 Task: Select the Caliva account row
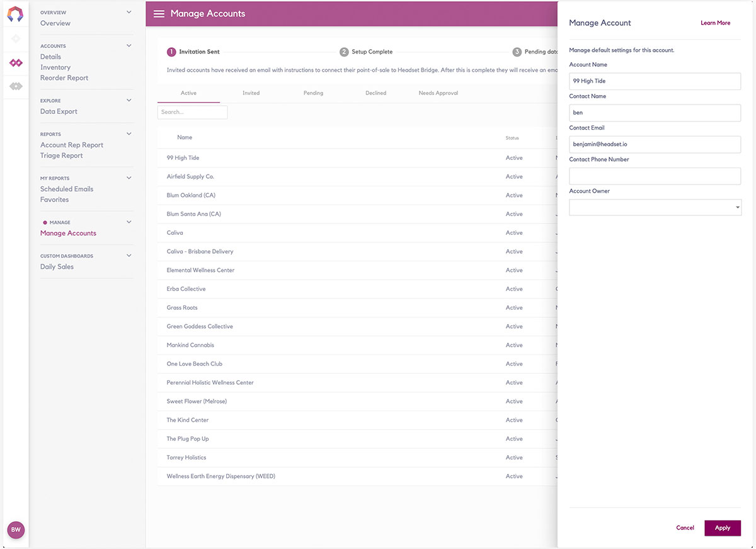[x=357, y=233]
